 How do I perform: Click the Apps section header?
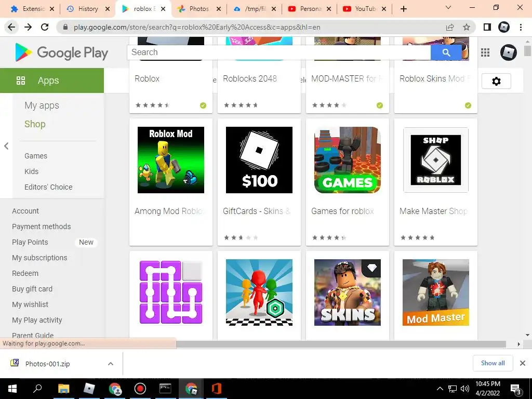coord(52,81)
